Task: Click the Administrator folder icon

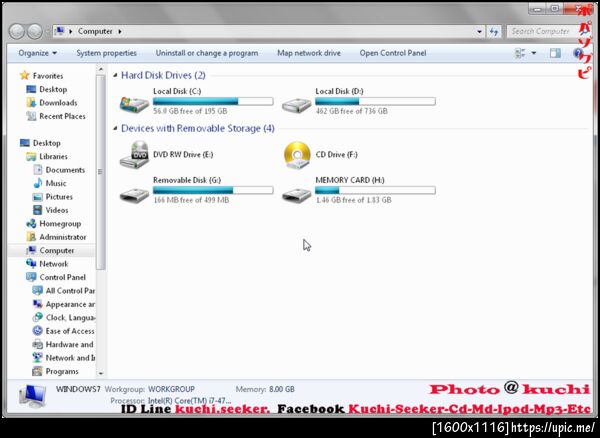Action: [x=31, y=237]
